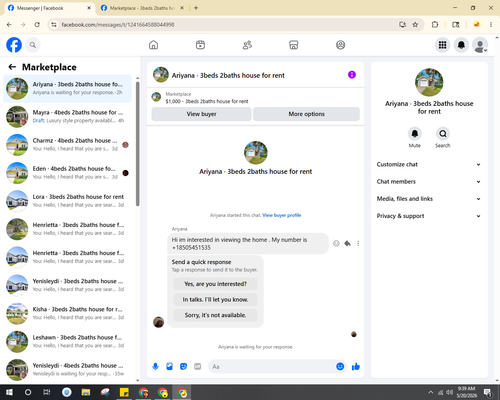Open the View buyer profile link
500x400 pixels.
(282, 215)
